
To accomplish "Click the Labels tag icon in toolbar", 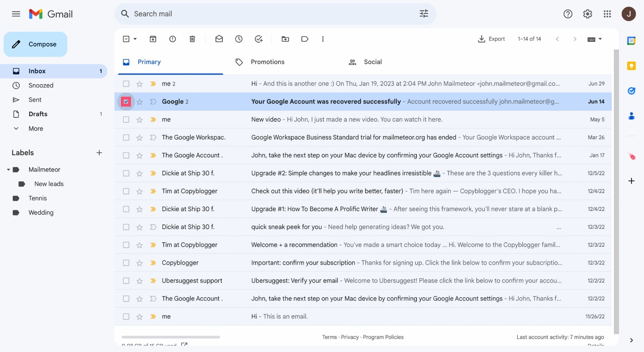I will [x=305, y=39].
